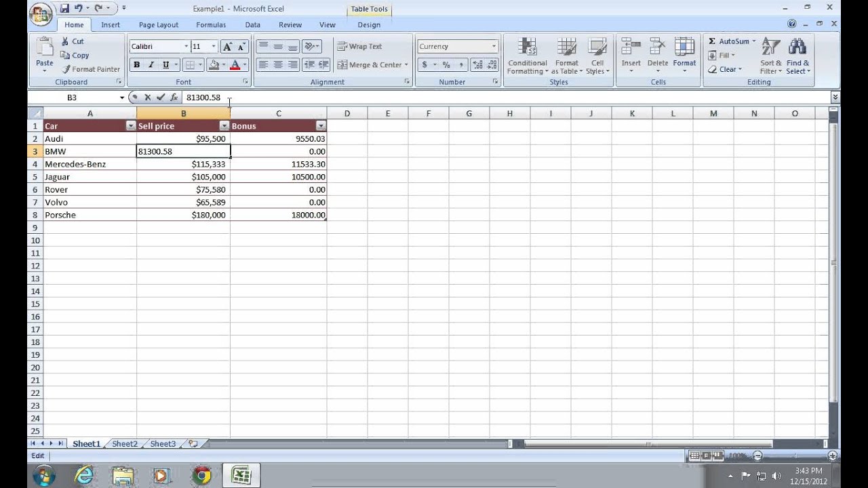Click the Paste clipboard icon
This screenshot has height=488, width=868.
[x=45, y=47]
